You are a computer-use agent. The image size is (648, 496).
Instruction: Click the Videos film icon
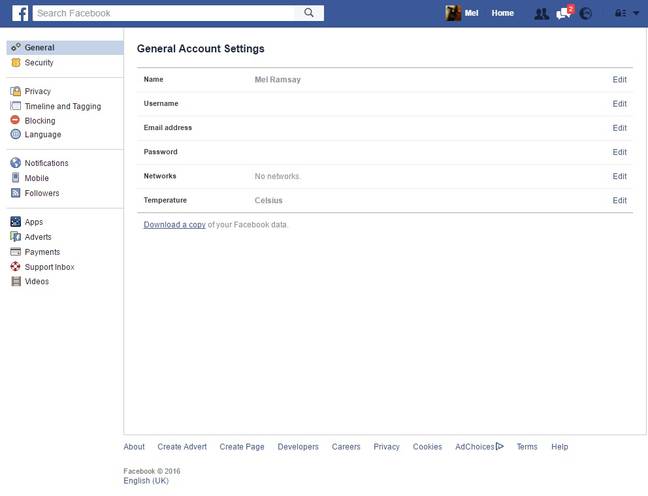[x=16, y=281]
